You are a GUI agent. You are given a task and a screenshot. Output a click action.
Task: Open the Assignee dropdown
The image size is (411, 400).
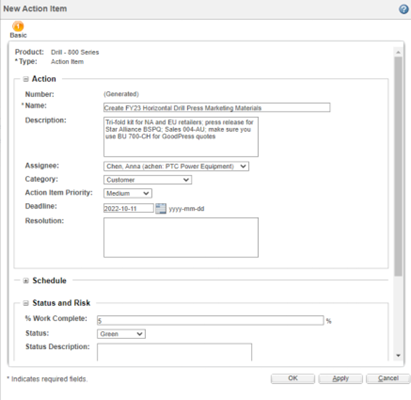tap(176, 166)
